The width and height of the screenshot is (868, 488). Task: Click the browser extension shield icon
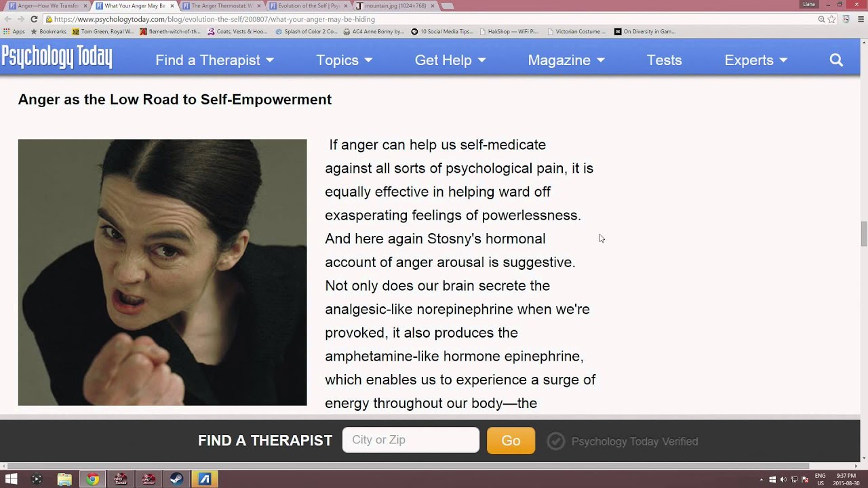(846, 19)
